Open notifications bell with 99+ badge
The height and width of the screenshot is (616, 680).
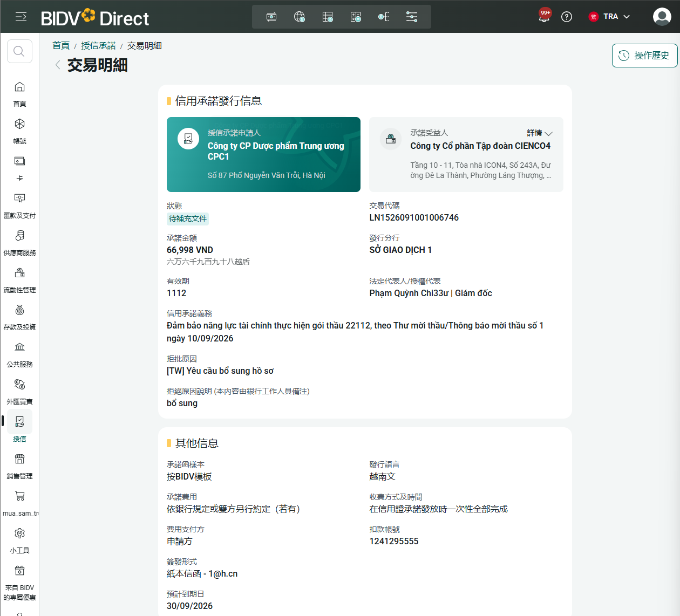coord(544,16)
